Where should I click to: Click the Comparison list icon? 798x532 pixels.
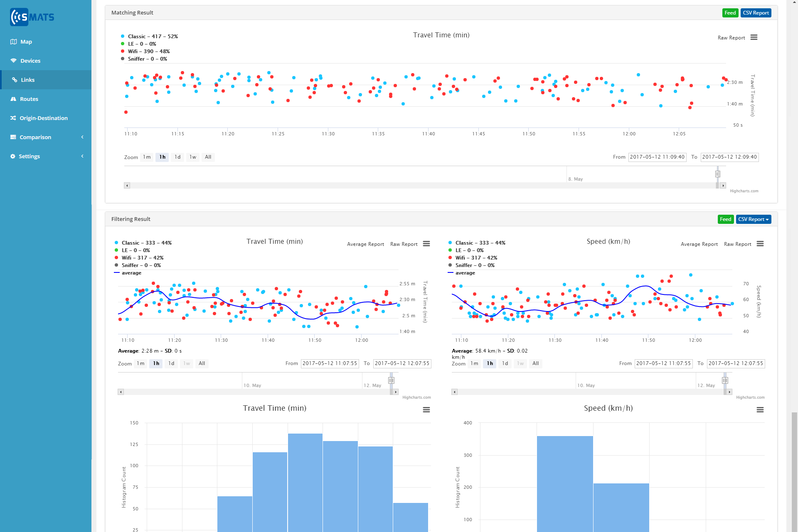(13, 137)
